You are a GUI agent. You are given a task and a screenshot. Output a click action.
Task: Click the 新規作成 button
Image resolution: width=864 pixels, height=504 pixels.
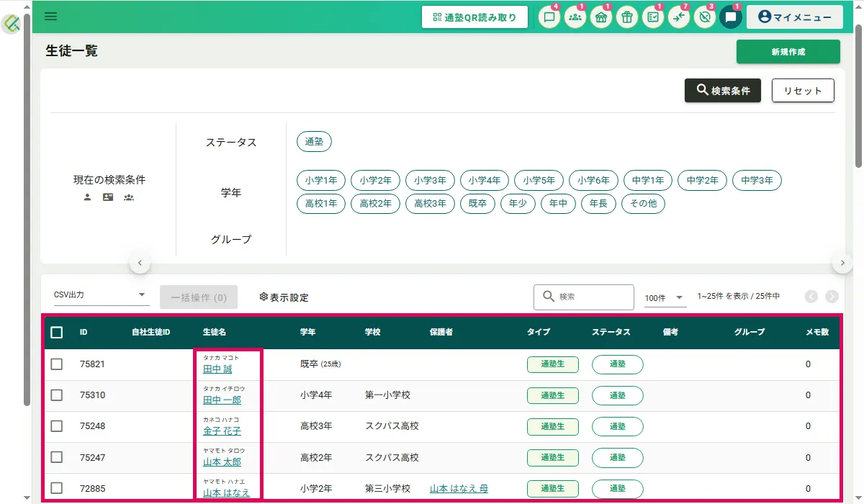pos(788,52)
